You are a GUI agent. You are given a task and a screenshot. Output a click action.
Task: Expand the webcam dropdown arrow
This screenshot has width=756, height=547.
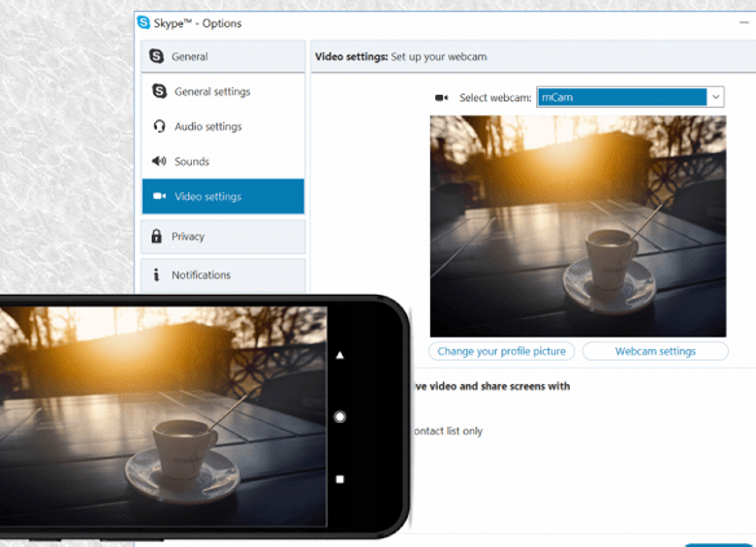[716, 97]
